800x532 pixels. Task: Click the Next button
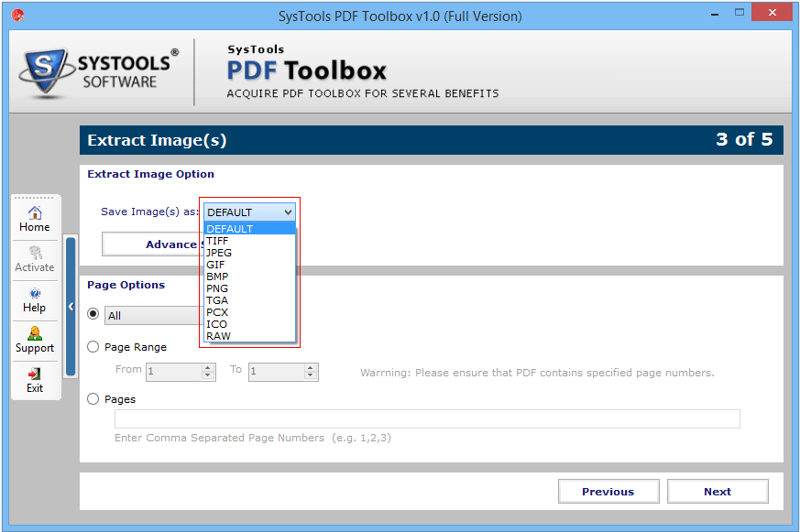coord(718,491)
